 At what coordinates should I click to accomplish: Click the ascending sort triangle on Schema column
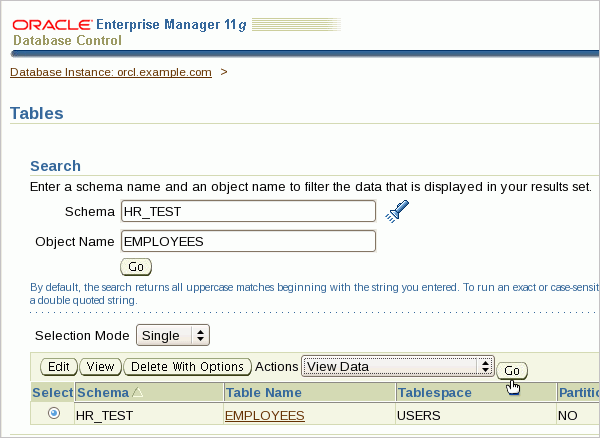tap(137, 393)
